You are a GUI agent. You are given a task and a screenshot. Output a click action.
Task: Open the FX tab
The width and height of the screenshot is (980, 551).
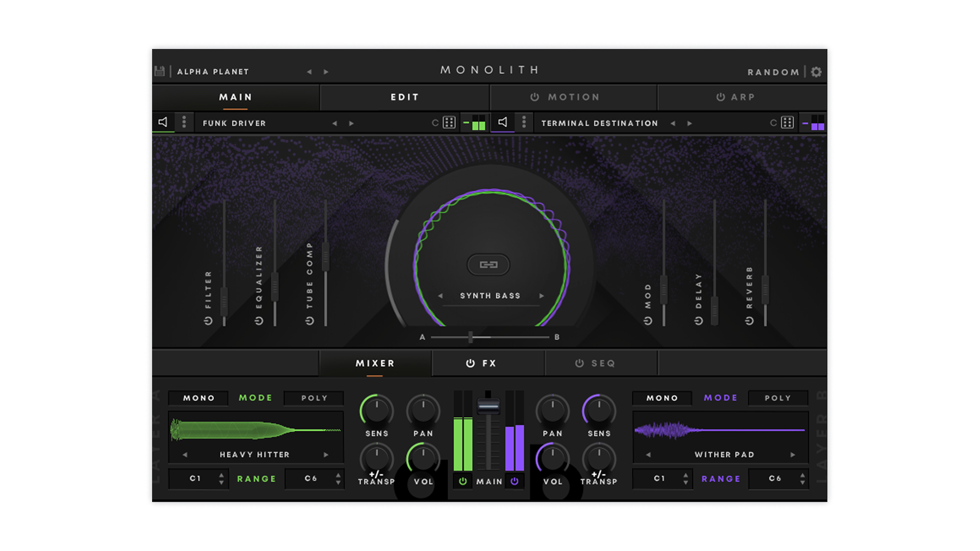click(x=488, y=363)
